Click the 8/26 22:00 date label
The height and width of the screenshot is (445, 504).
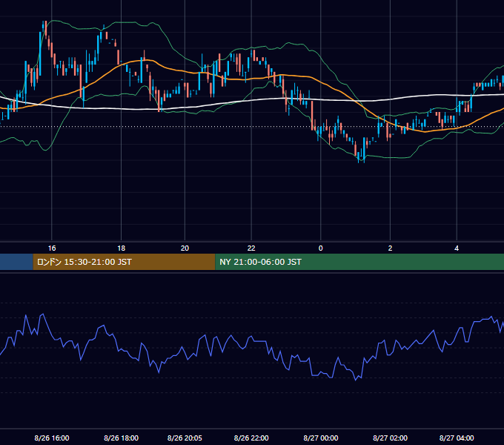click(x=251, y=438)
